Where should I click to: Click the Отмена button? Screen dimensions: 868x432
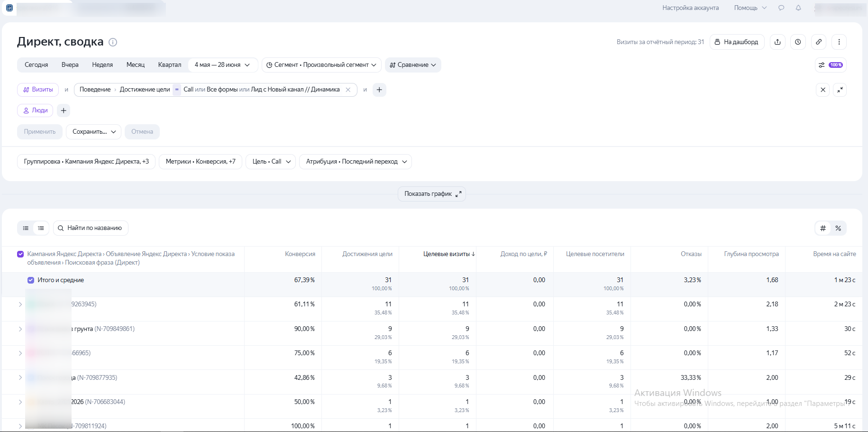pyautogui.click(x=142, y=132)
